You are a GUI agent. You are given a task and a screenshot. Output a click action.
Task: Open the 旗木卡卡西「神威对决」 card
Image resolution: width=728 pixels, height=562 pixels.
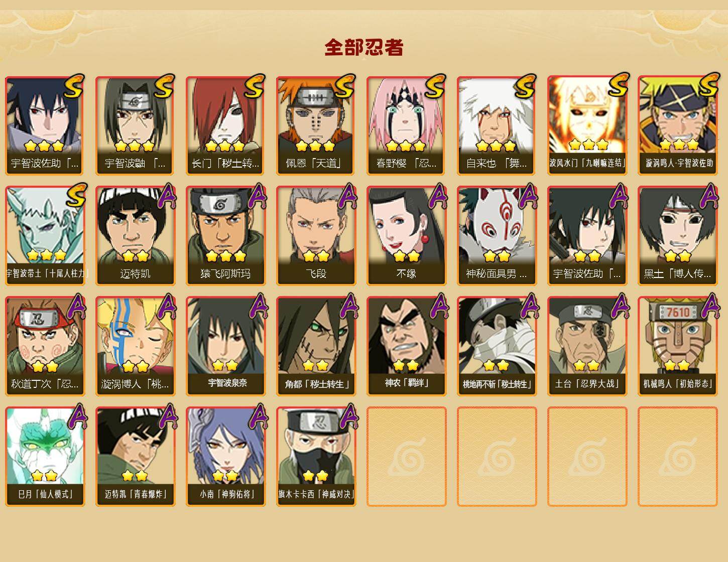(x=316, y=457)
